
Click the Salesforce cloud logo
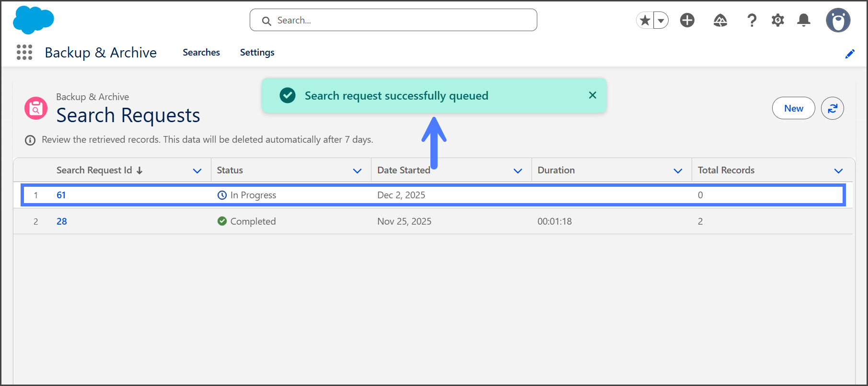33,20
